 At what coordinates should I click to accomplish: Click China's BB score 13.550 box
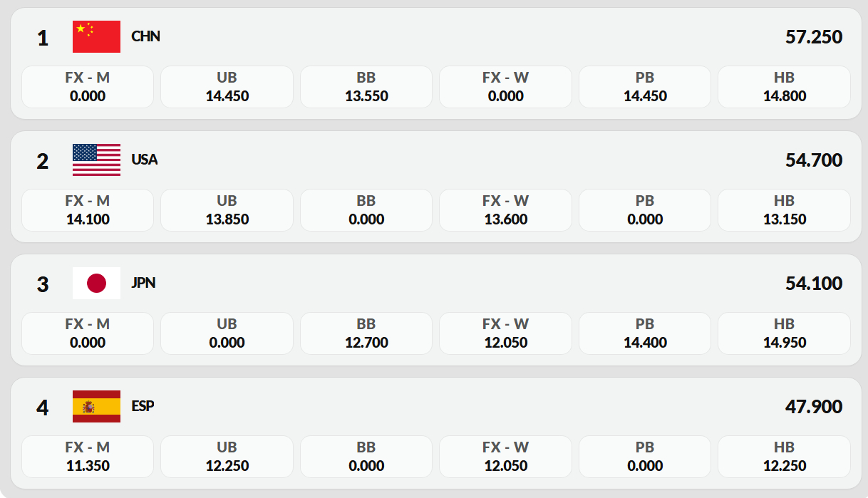click(x=366, y=87)
